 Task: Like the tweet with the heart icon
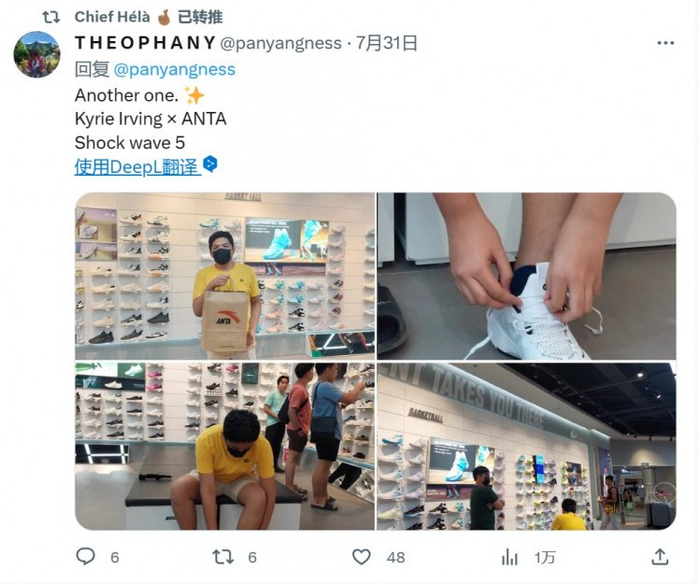(x=361, y=557)
